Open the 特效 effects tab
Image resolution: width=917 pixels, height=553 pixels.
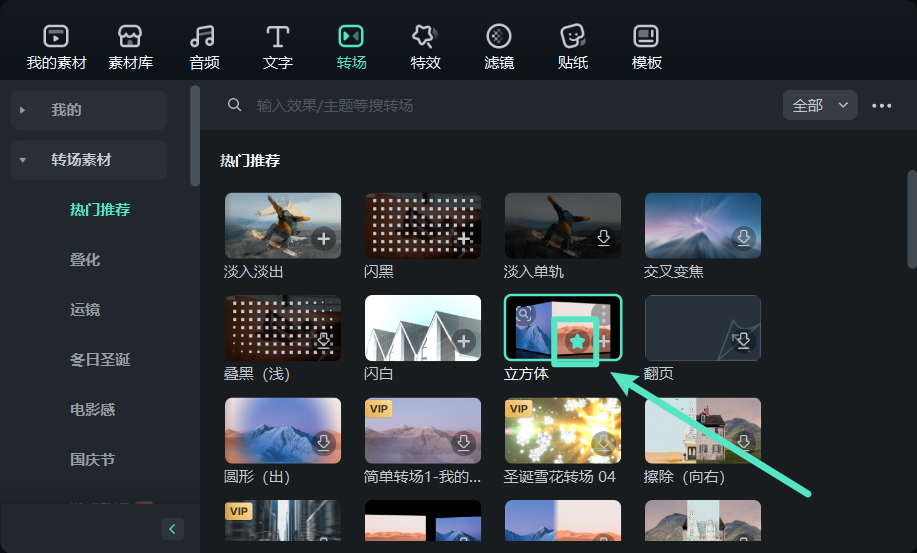click(425, 48)
